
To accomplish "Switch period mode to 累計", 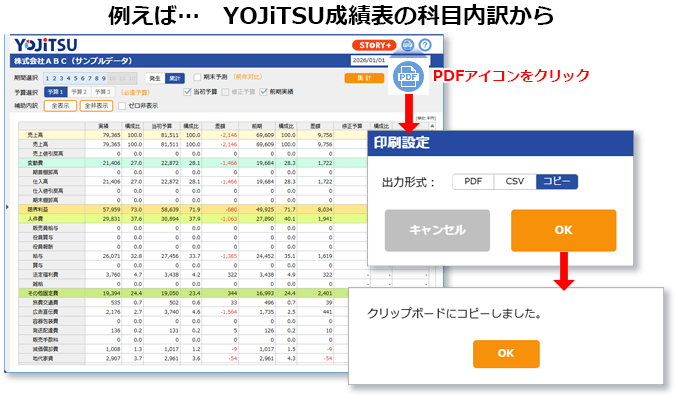I will 175,78.
